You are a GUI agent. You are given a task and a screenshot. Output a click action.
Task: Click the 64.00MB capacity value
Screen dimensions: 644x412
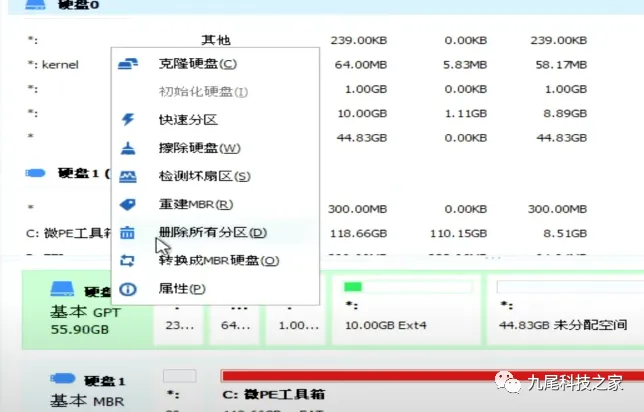point(361,64)
